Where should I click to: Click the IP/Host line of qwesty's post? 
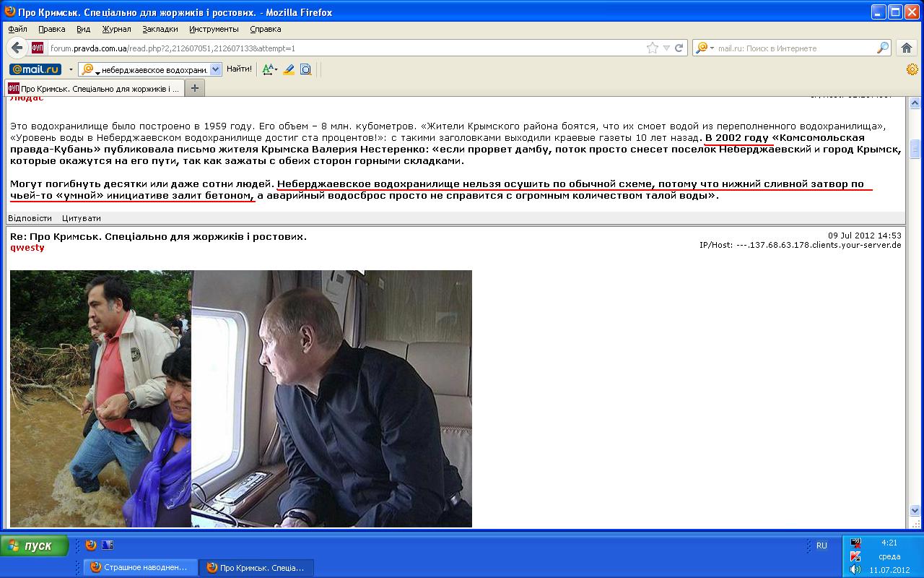click(801, 245)
